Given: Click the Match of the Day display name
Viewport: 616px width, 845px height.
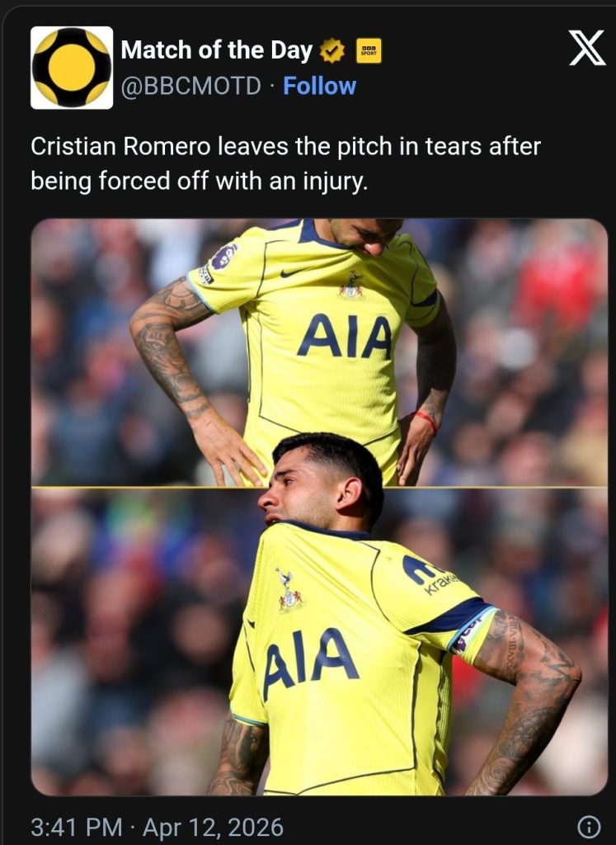Looking at the screenshot, I should pos(216,50).
